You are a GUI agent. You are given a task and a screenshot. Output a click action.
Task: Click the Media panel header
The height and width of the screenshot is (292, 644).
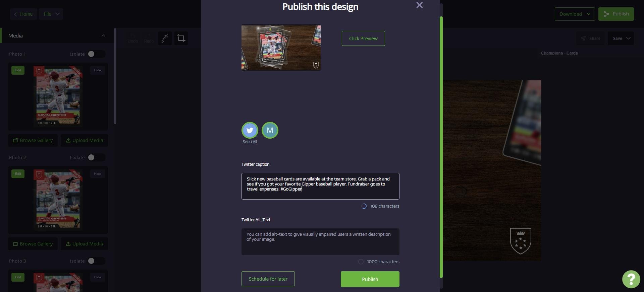(57, 36)
